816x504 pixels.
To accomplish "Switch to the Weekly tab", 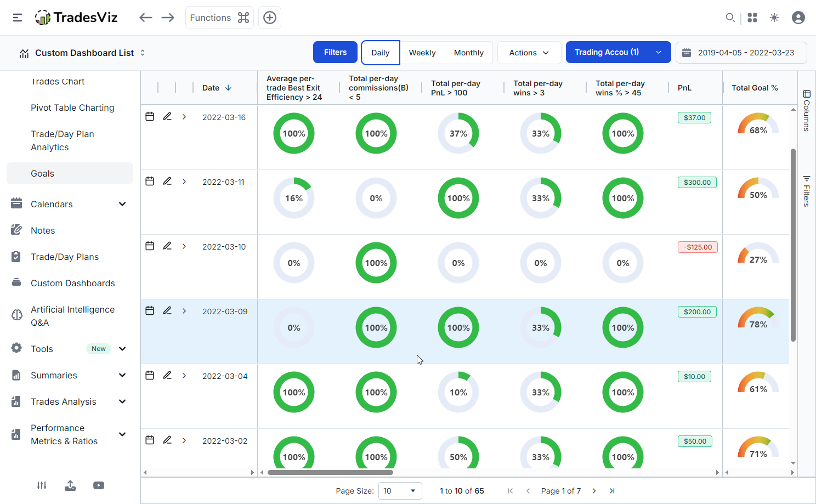I will [x=422, y=52].
